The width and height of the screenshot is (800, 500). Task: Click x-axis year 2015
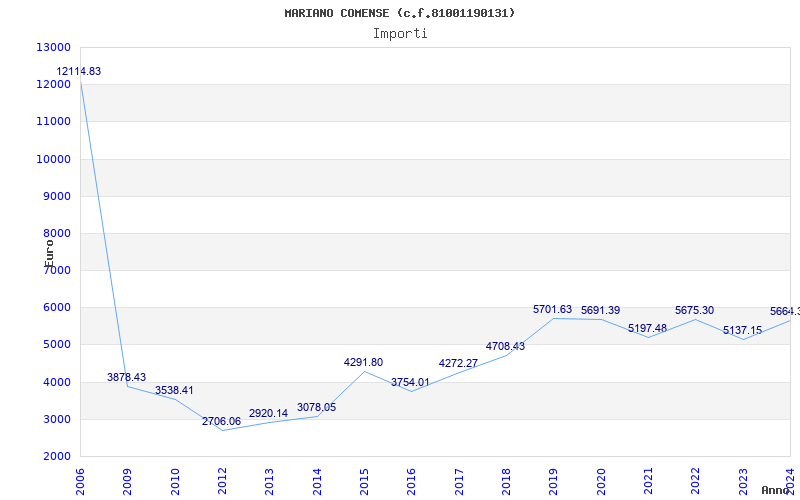point(364,482)
